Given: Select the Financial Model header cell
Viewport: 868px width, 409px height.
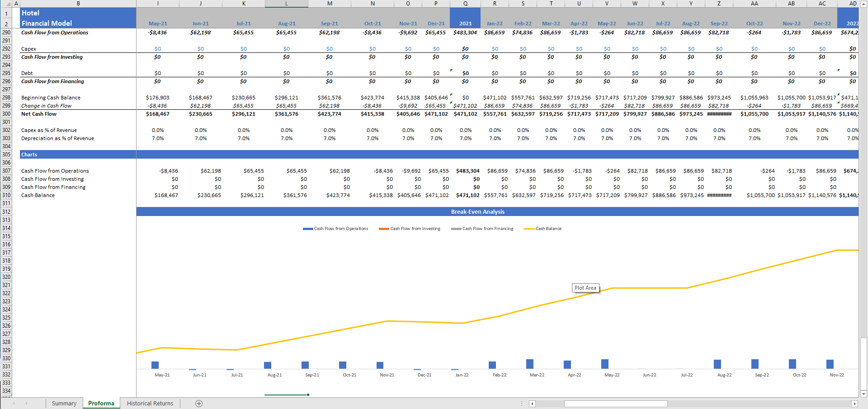Looking at the screenshot, I should [78, 23].
